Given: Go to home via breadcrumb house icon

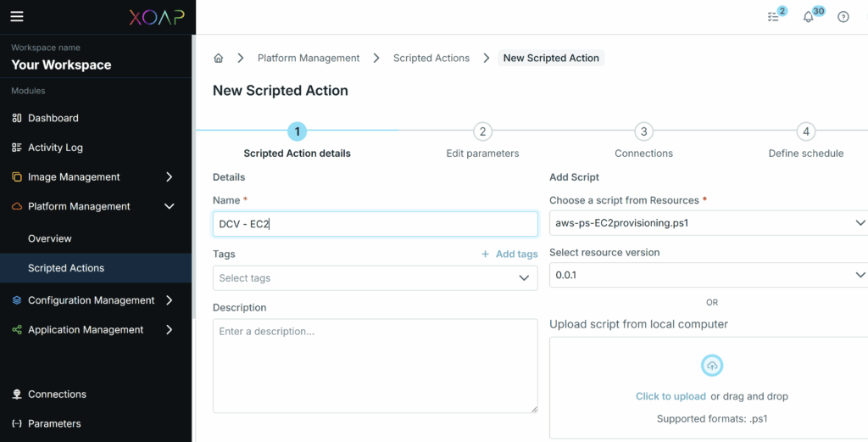Looking at the screenshot, I should 219,58.
